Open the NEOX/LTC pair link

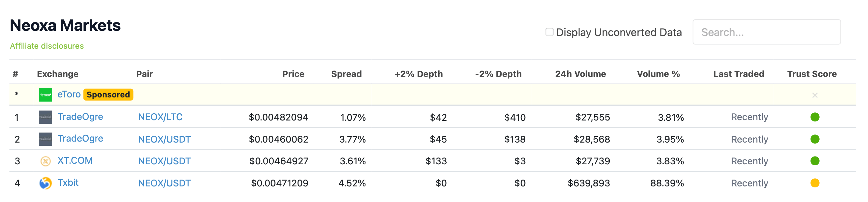(160, 117)
